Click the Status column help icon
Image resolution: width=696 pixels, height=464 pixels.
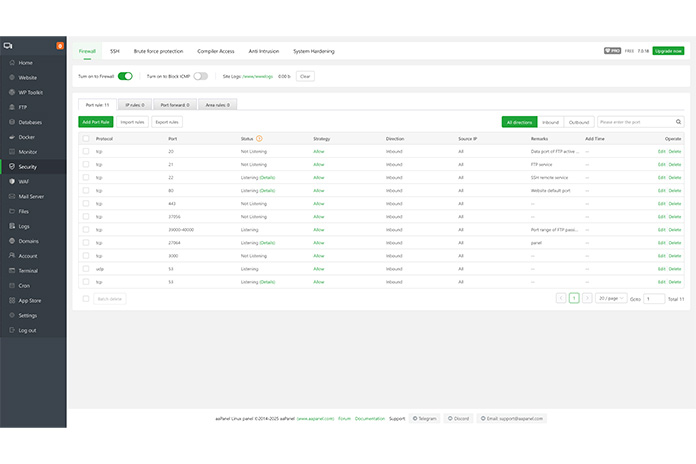259,138
